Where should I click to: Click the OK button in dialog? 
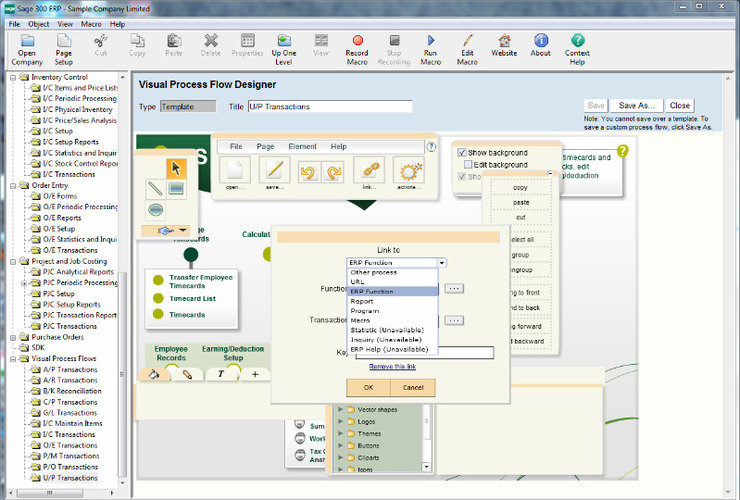[x=369, y=387]
